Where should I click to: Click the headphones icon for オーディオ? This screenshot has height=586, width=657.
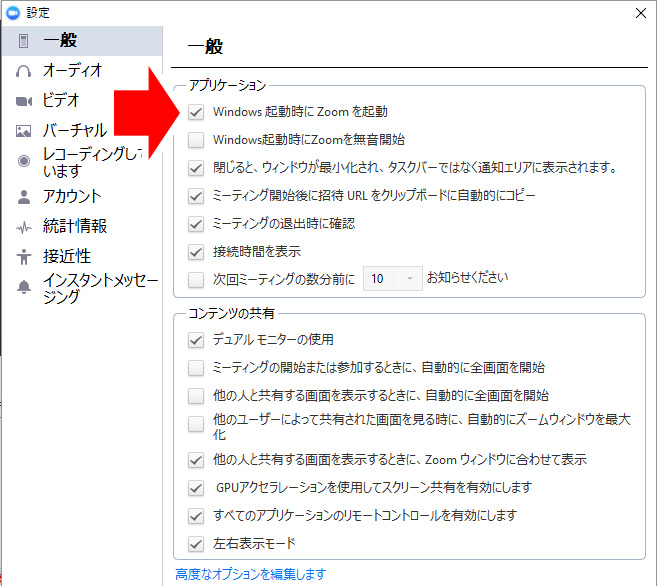click(x=24, y=71)
